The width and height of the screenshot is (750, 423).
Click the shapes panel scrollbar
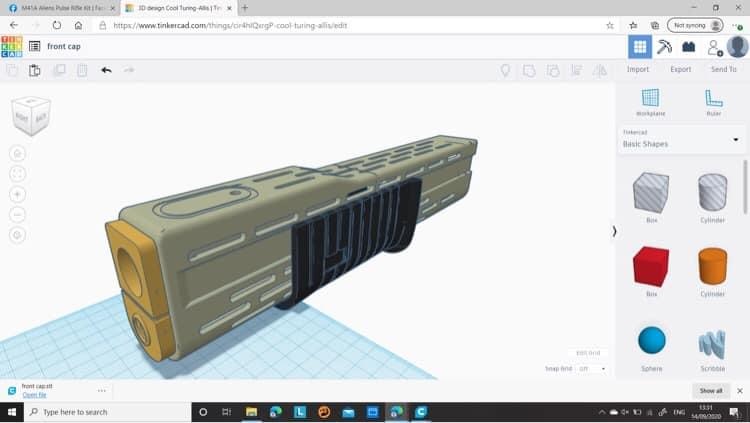745,187
